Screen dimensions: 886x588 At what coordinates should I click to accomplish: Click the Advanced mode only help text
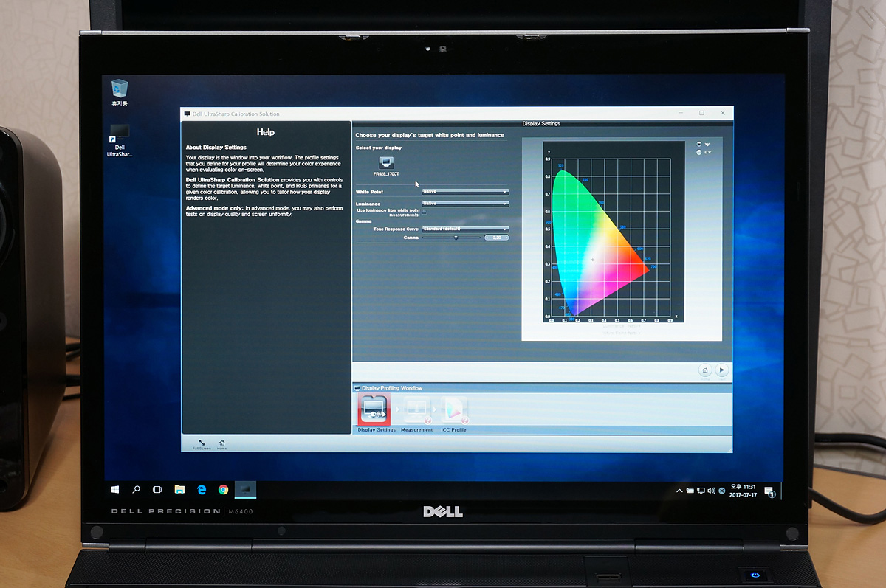pos(264,211)
